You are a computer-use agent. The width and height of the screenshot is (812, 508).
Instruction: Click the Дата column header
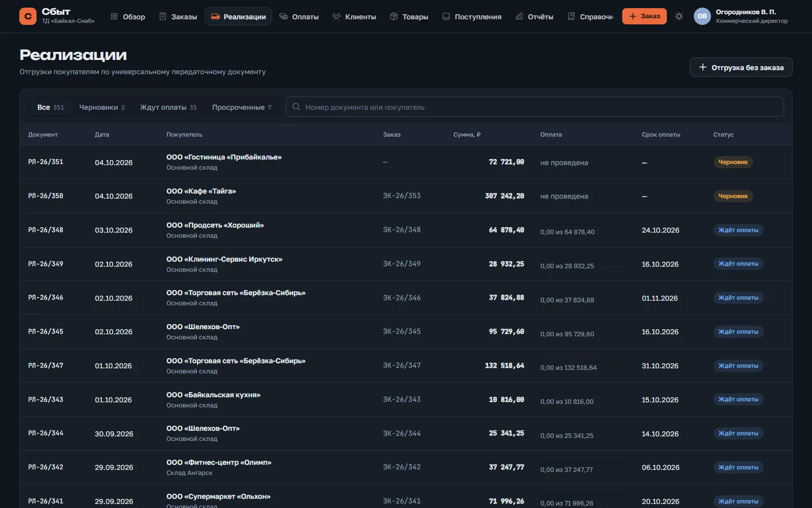pos(102,135)
